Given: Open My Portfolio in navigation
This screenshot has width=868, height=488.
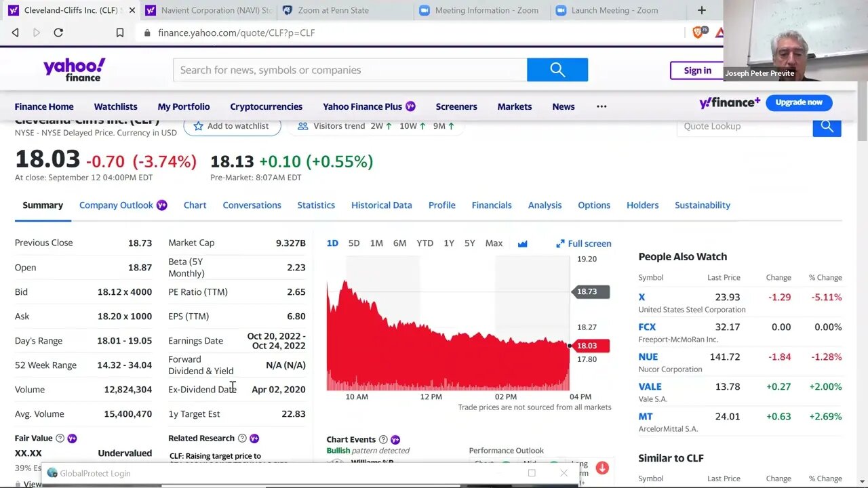Looking at the screenshot, I should (x=184, y=106).
